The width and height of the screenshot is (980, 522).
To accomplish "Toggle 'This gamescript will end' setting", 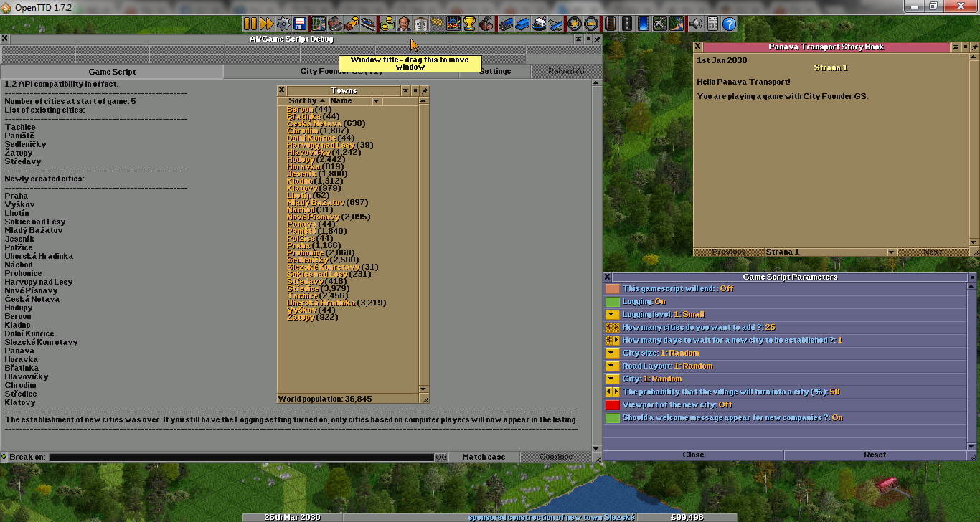I will tap(612, 288).
